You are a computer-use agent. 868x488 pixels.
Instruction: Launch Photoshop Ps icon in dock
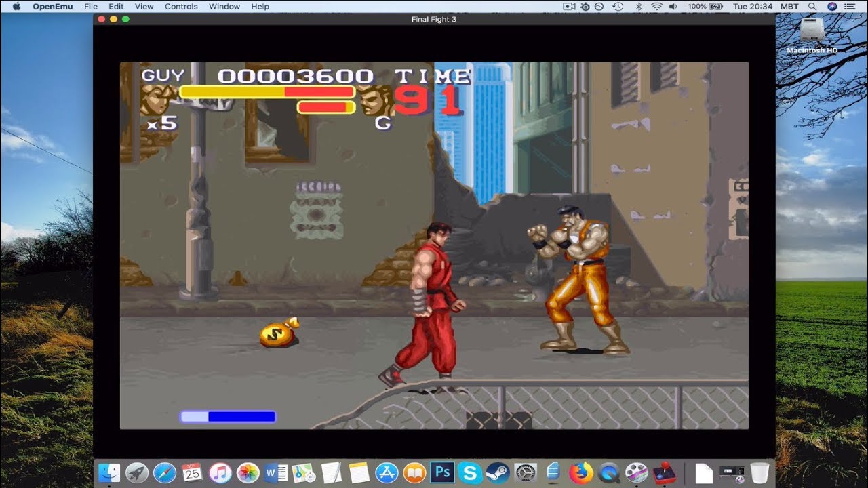pos(442,472)
